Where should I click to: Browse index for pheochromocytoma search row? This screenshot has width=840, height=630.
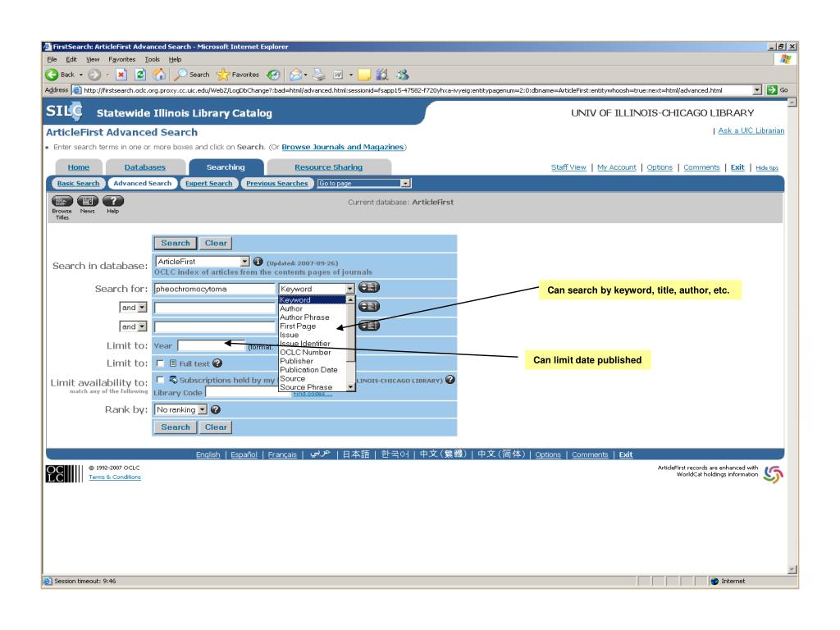pos(368,287)
